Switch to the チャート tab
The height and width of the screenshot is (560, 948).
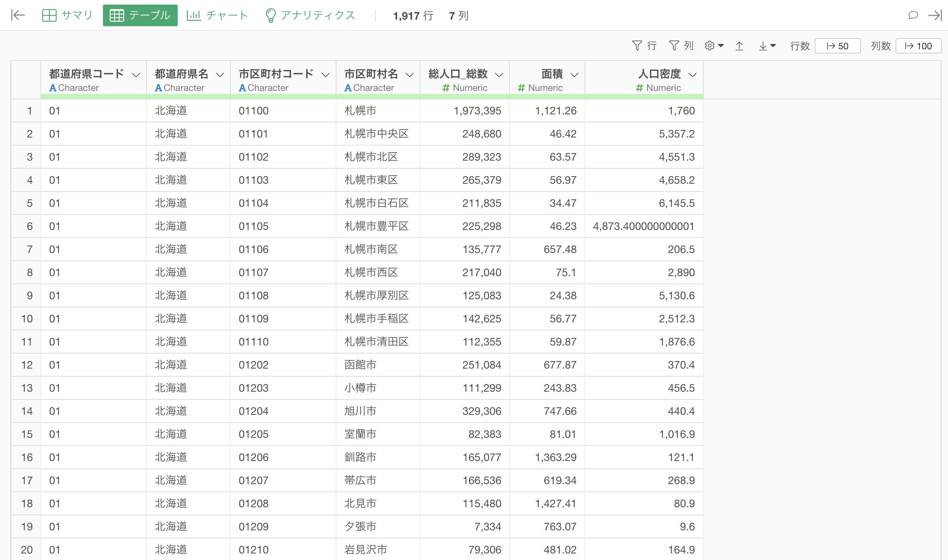click(x=217, y=15)
